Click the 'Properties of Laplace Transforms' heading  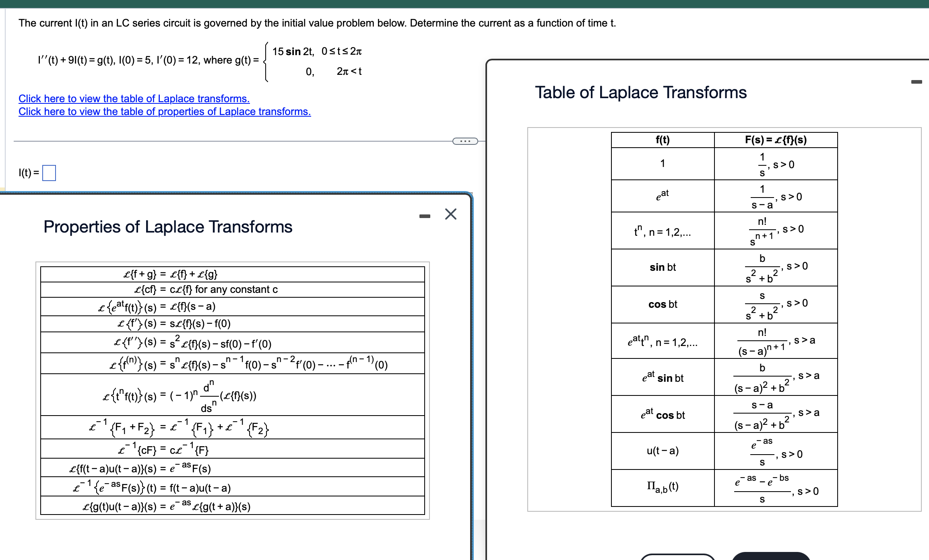click(168, 227)
